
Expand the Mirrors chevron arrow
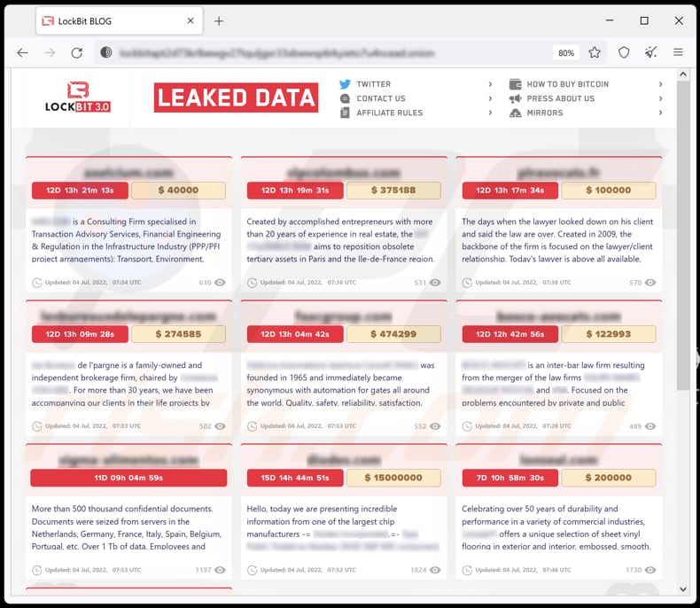[660, 113]
